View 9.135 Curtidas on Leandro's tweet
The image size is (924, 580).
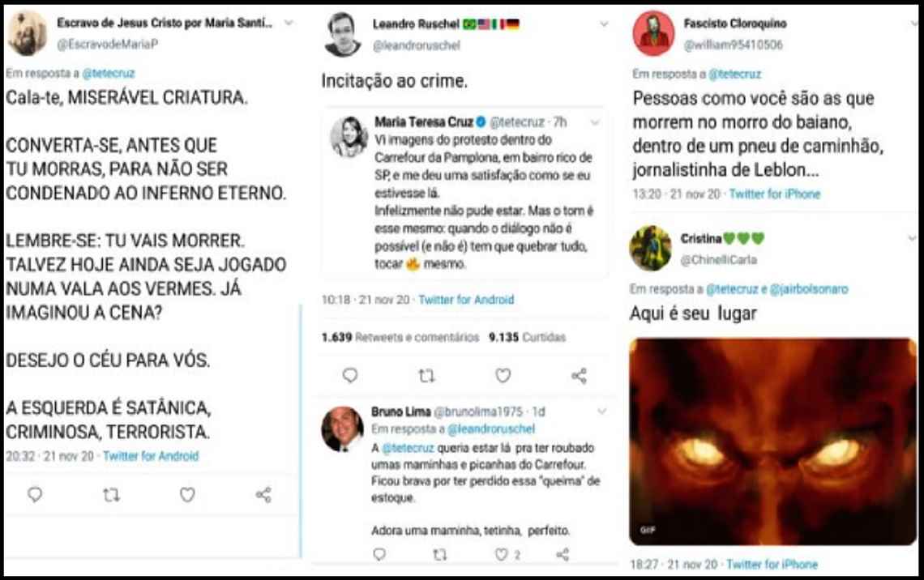pos(527,338)
